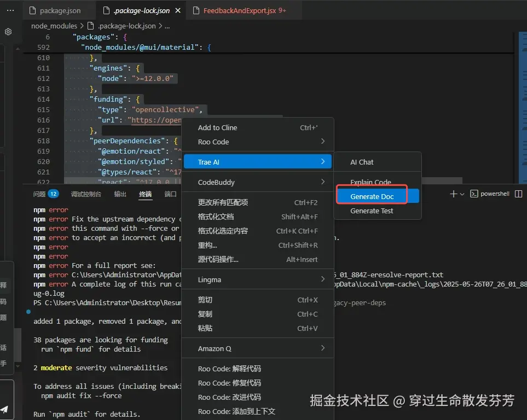
Task: Choose 剪切 from context menu
Action: pos(257,300)
